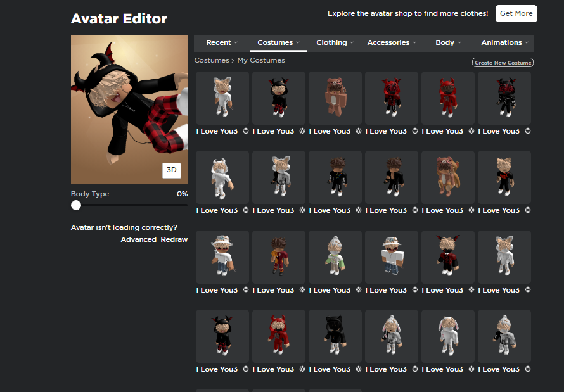Viewport: 564px width, 392px height.
Task: Click the Redraw link
Action: [174, 239]
